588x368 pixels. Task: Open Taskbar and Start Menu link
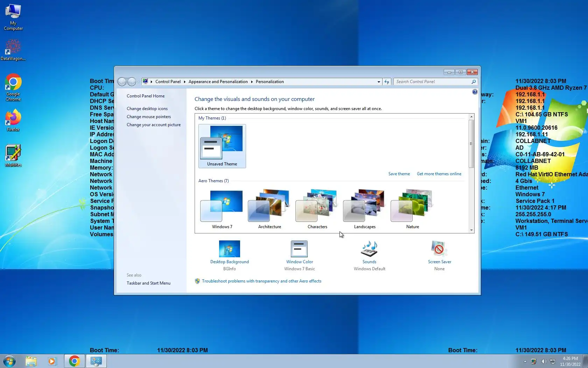[148, 283]
